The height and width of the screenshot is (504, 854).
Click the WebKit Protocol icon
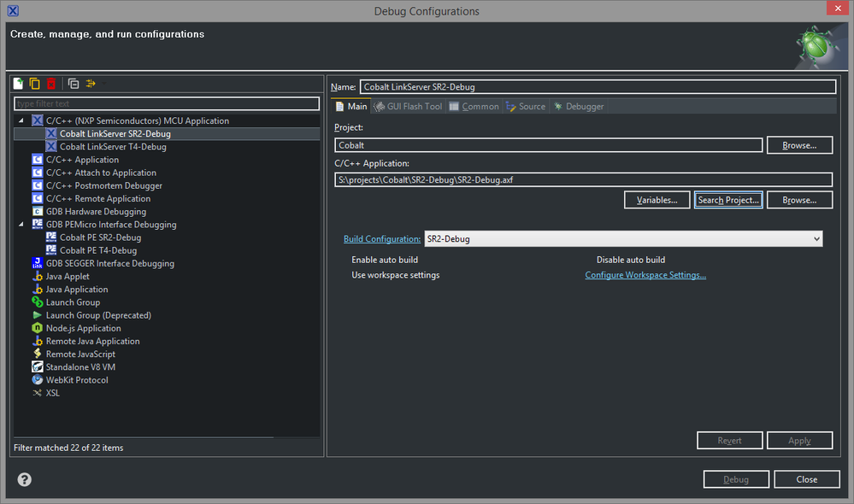coord(37,380)
